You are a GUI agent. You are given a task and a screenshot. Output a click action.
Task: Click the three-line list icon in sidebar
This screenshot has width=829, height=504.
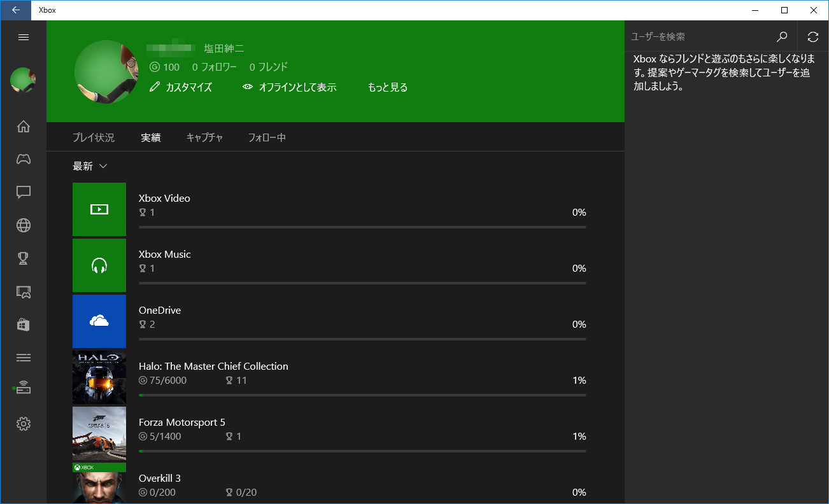pos(24,358)
